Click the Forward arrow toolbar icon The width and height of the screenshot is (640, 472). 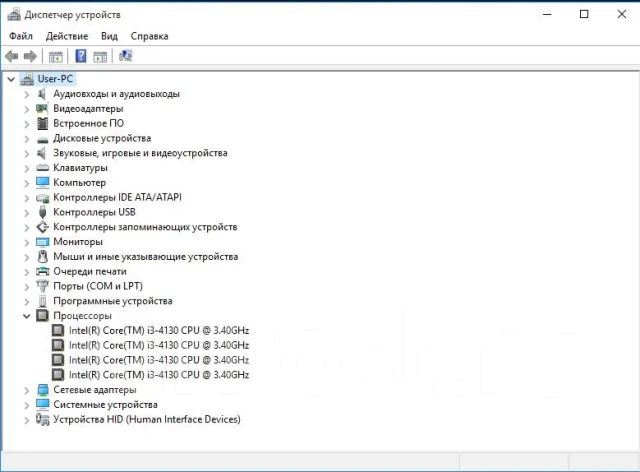coord(30,56)
